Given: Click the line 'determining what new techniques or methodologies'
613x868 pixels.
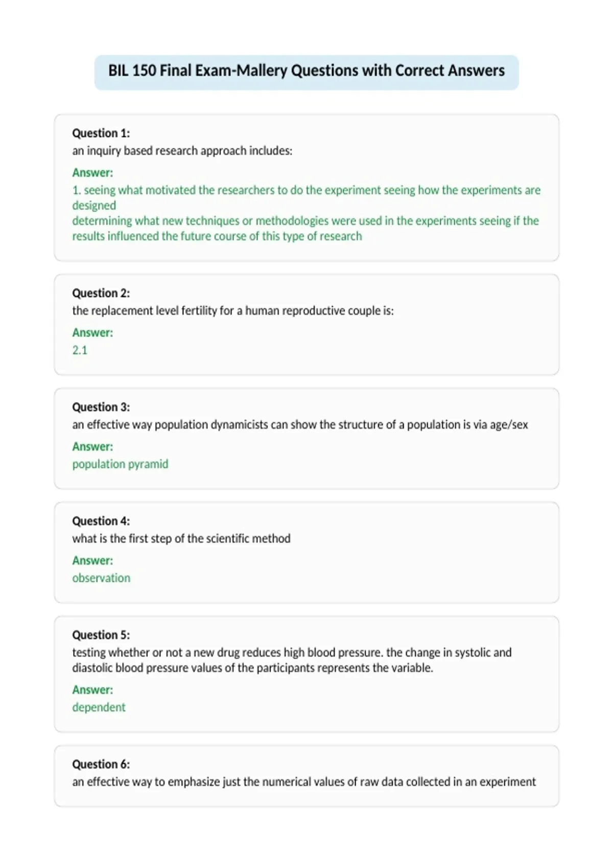Looking at the screenshot, I should pos(305,228).
